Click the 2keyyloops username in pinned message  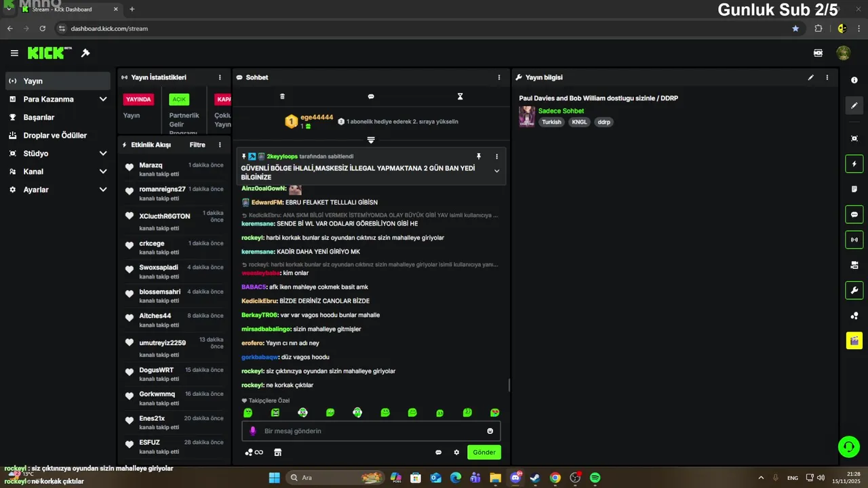point(282,156)
